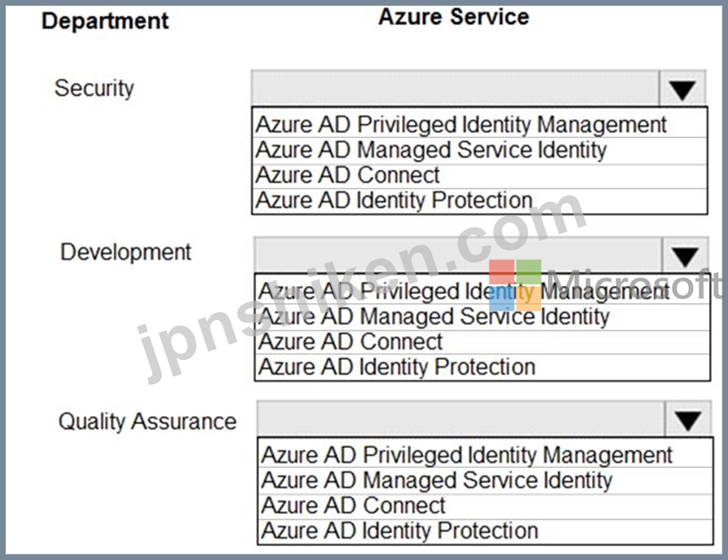
Task: Select Managed Service Identity for Security
Action: (479, 150)
